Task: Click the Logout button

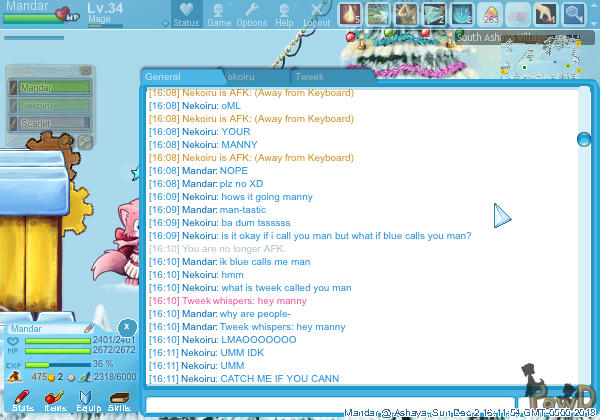Action: (x=316, y=14)
